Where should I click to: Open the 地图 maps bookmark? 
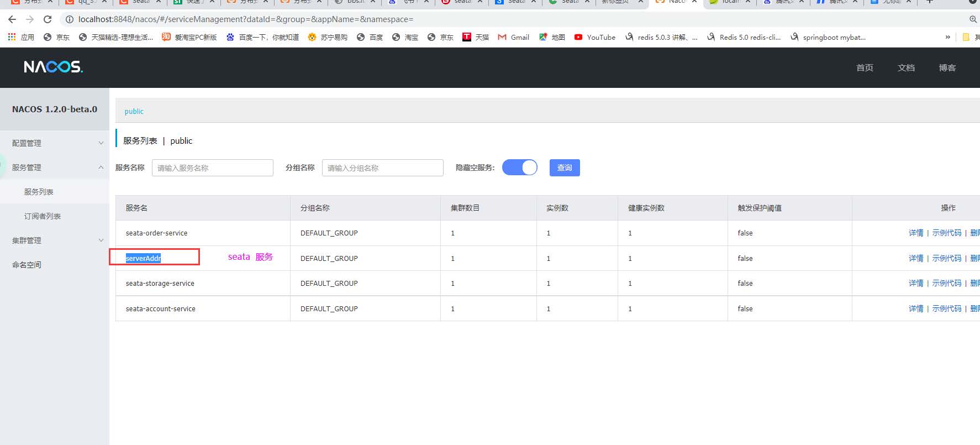click(552, 37)
